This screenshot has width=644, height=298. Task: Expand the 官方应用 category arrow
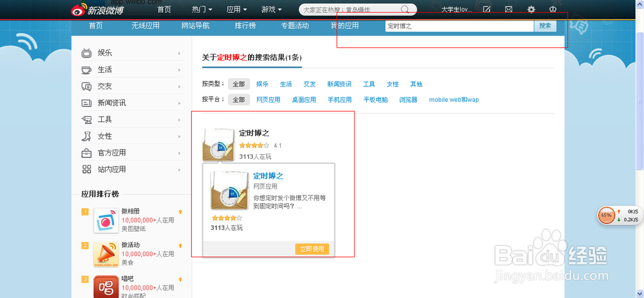pos(180,153)
